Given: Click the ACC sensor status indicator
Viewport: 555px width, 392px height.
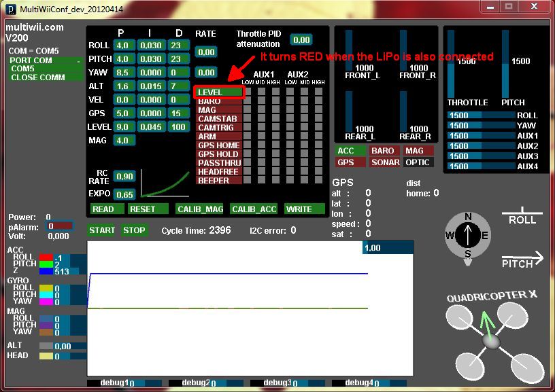Looking at the screenshot, I should click(x=346, y=151).
